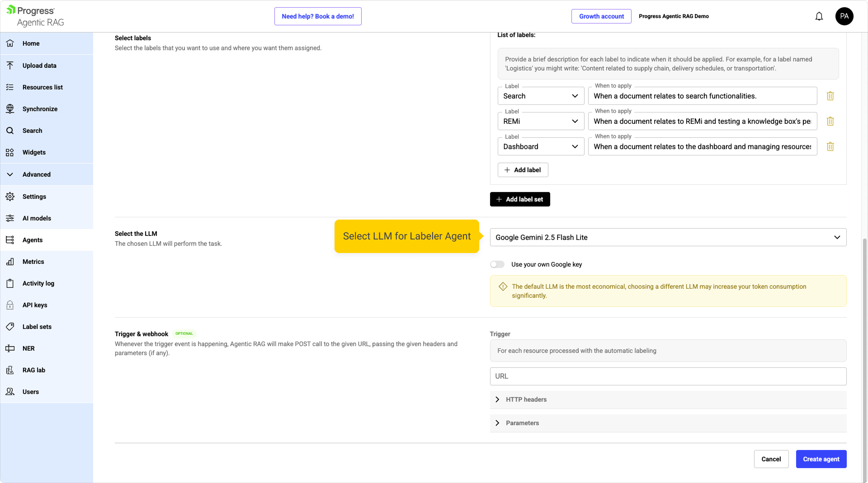Click the notifications bell icon

[x=819, y=17]
